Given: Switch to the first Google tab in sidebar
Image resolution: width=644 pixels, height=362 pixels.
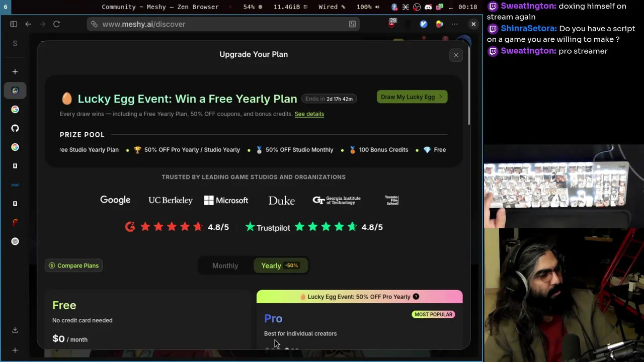Looking at the screenshot, I should [x=15, y=109].
